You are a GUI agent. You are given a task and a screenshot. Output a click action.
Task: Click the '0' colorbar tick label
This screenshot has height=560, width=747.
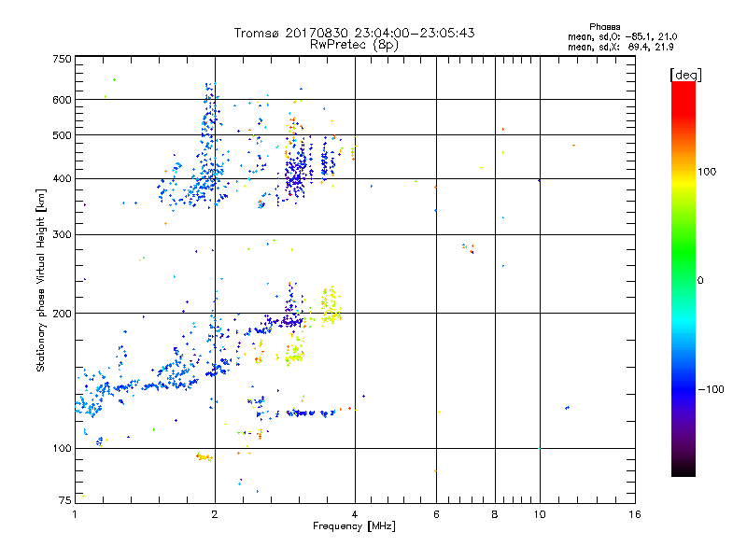point(700,280)
